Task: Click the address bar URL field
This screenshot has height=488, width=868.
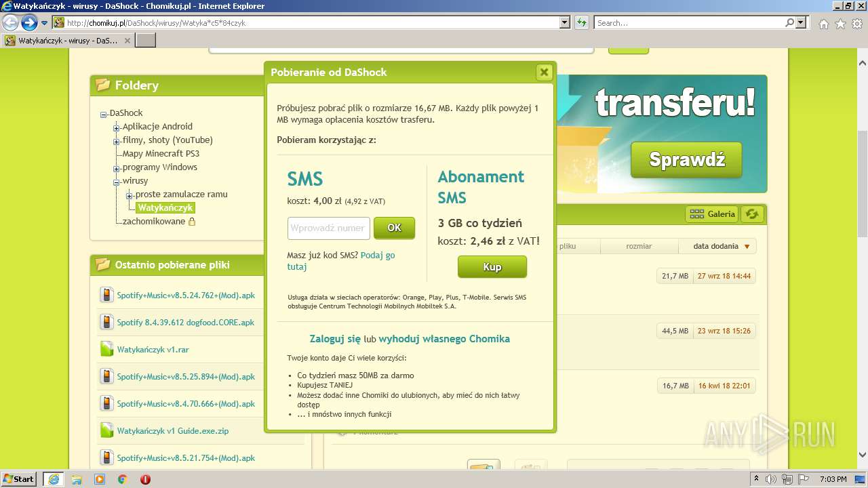Action: pos(312,23)
